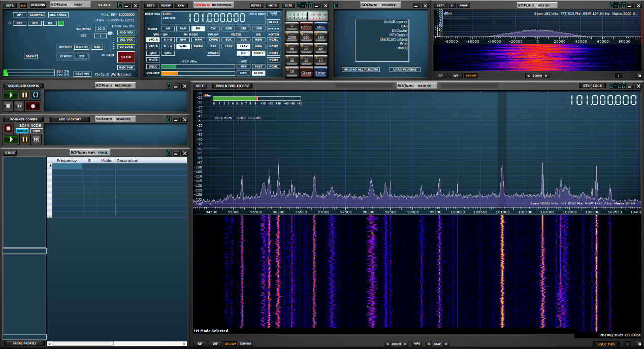Adjust the SQLC squelch level bar
644x349 pixels.
click(198, 66)
